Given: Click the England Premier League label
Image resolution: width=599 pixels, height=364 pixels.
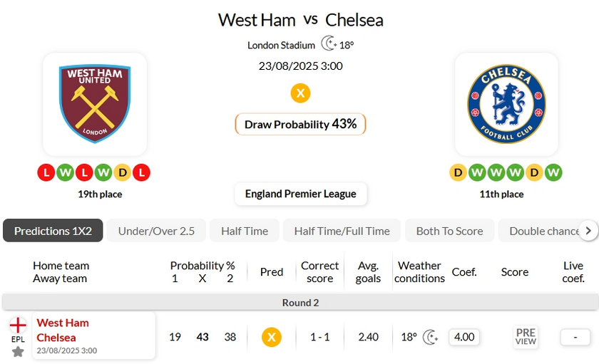Looking at the screenshot, I should point(300,194).
